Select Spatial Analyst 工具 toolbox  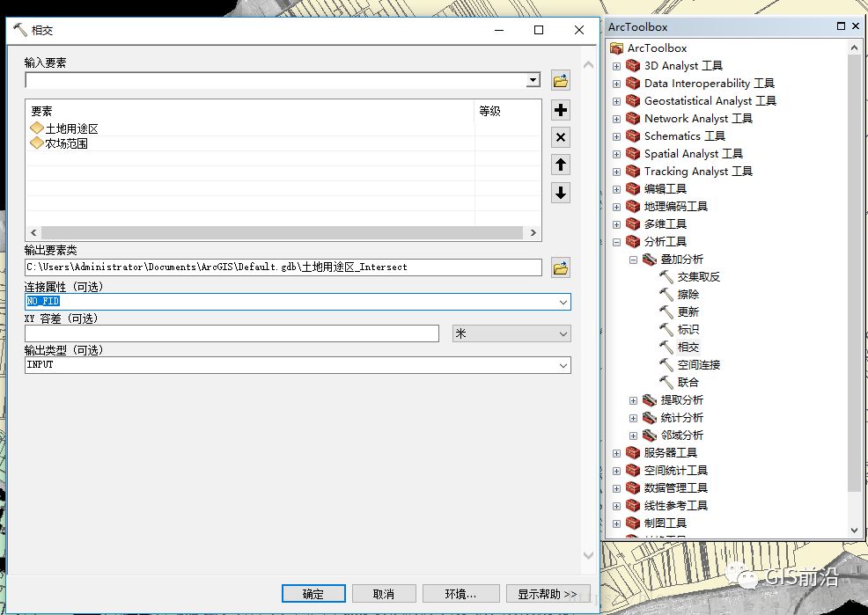pos(693,154)
